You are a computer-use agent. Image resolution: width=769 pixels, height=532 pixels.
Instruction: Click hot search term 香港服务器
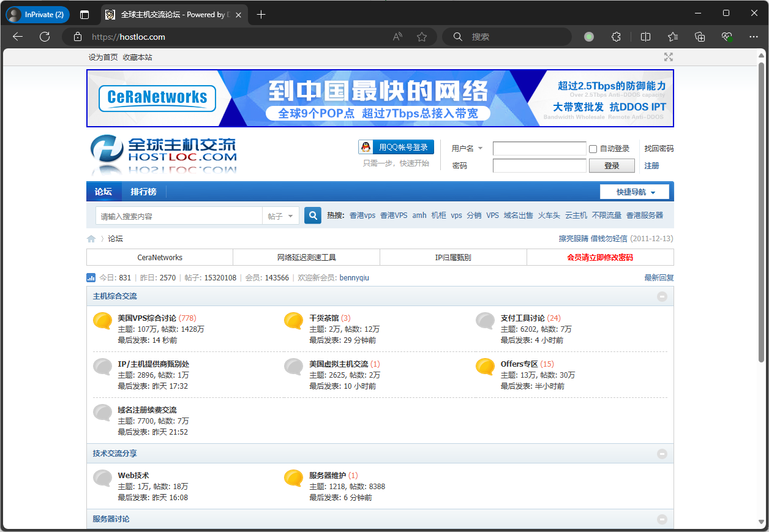tap(645, 215)
